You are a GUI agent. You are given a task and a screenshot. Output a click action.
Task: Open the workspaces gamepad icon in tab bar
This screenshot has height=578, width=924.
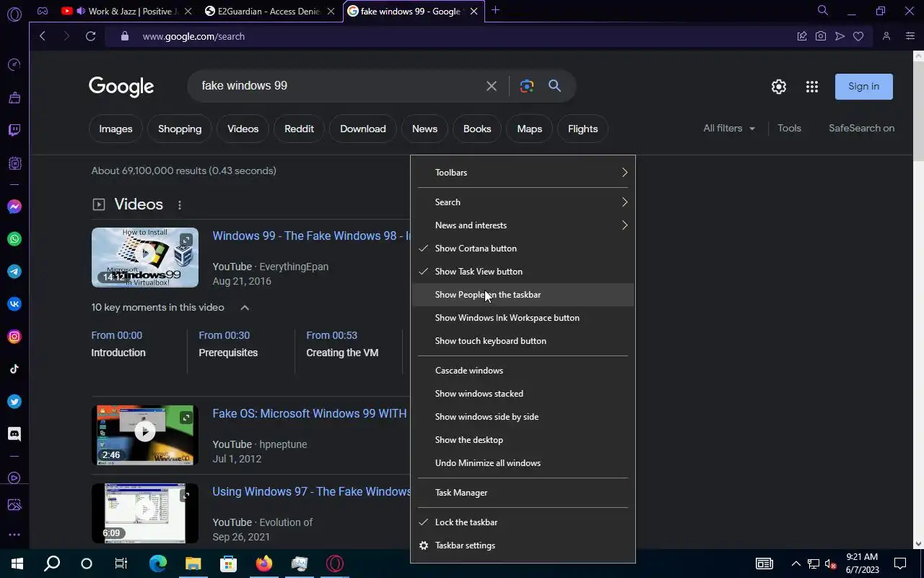tap(43, 11)
